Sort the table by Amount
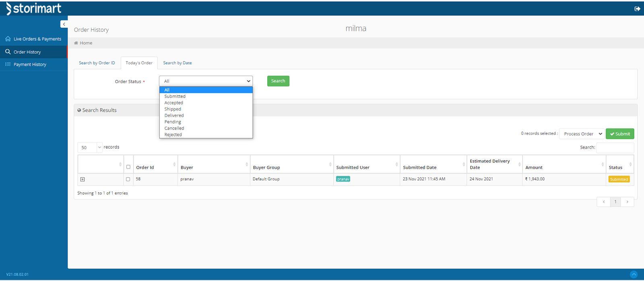The image size is (644, 281). (564, 164)
